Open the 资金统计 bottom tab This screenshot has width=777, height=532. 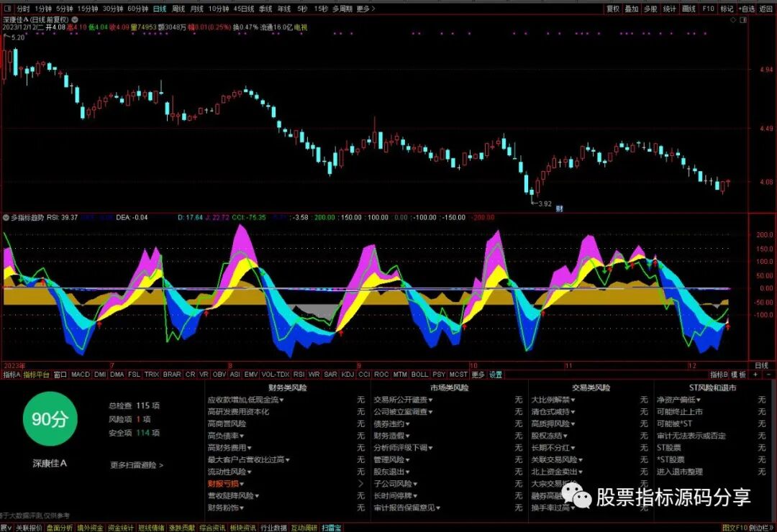(x=120, y=528)
